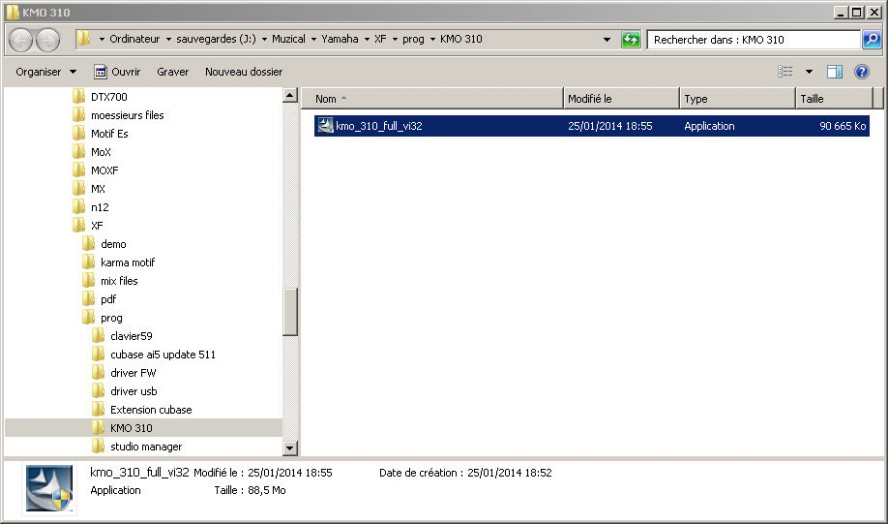
Task: Open help with the blue question mark
Action: coord(861,72)
